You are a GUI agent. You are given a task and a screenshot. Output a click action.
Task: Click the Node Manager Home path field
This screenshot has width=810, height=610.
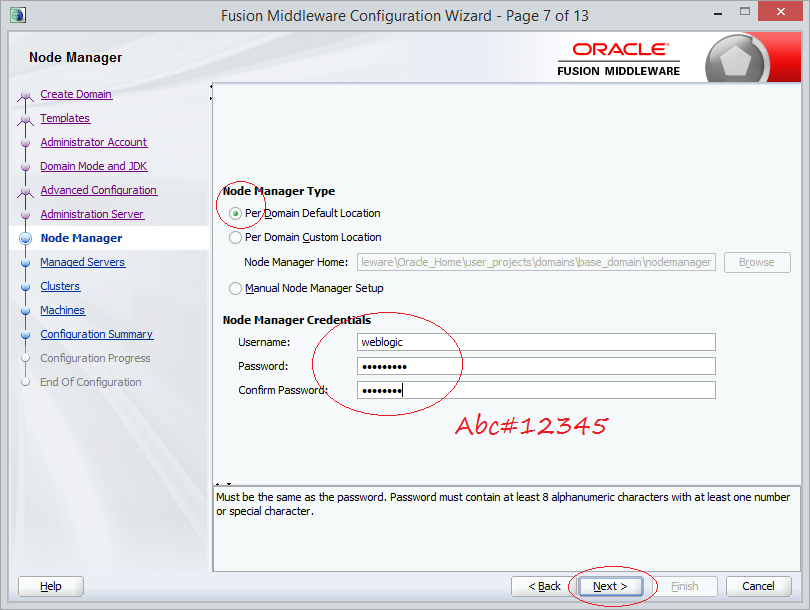pyautogui.click(x=536, y=262)
